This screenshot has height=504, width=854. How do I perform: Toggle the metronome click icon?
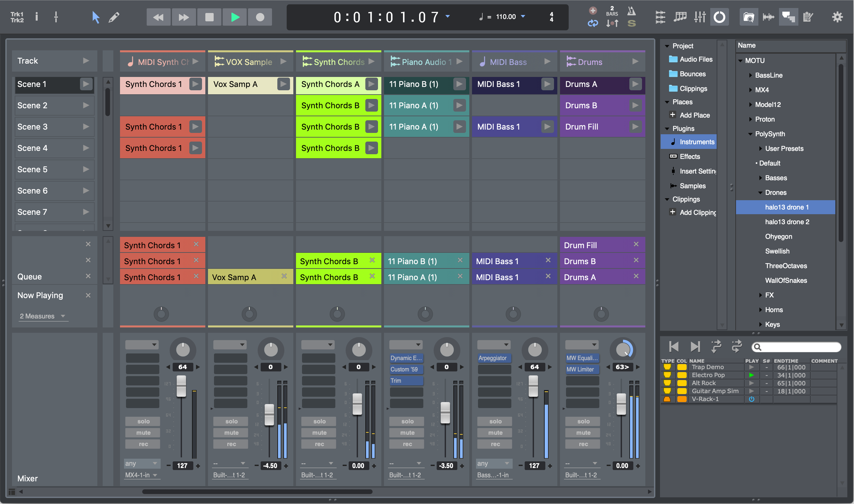(x=631, y=11)
